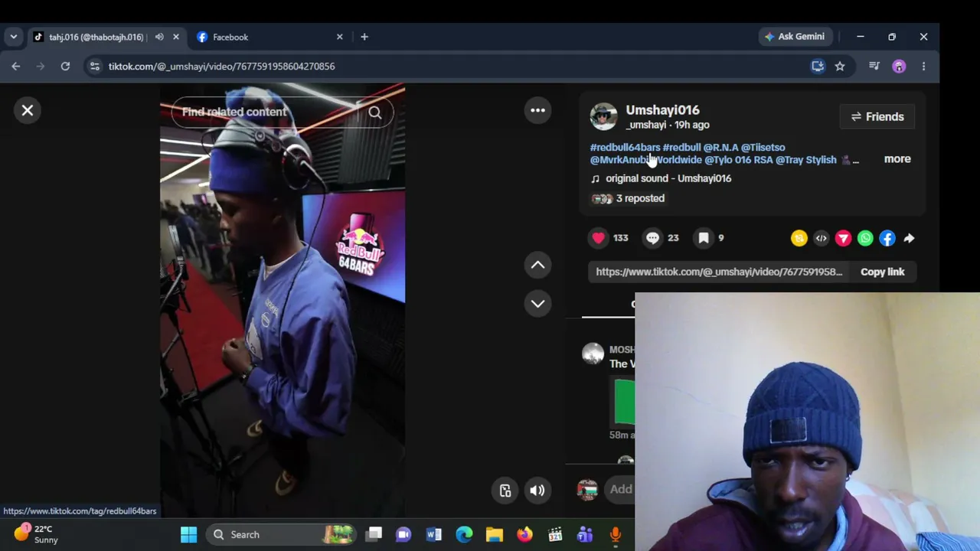Launch Microsoft Word from the taskbar
The height and width of the screenshot is (551, 980).
[x=433, y=535]
